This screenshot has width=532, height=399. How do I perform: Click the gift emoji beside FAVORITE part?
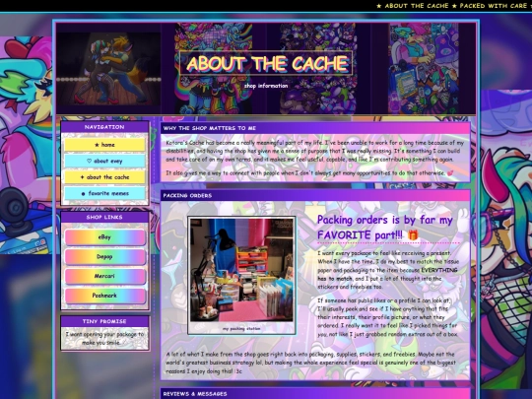(413, 234)
